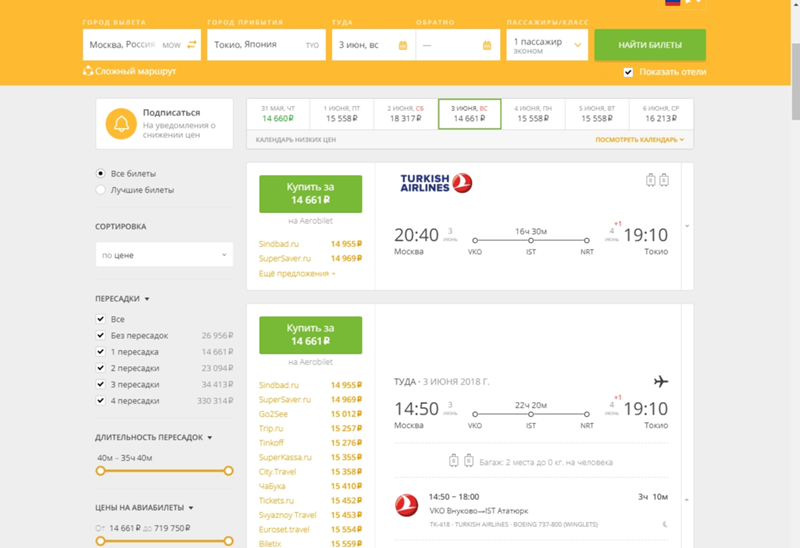Open the return date calendar icon
800x548 pixels.
coord(487,45)
